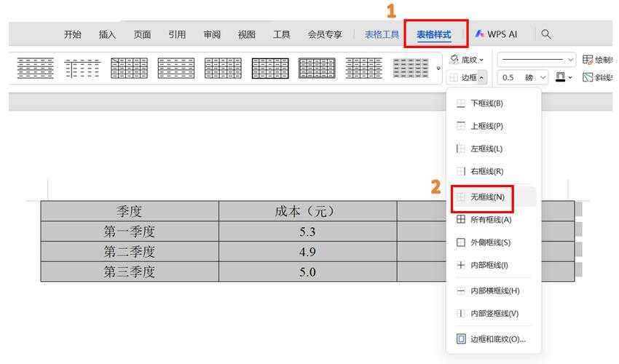Click the diagonal header icon
Image resolution: width=619 pixels, height=364 pixels.
[588, 77]
